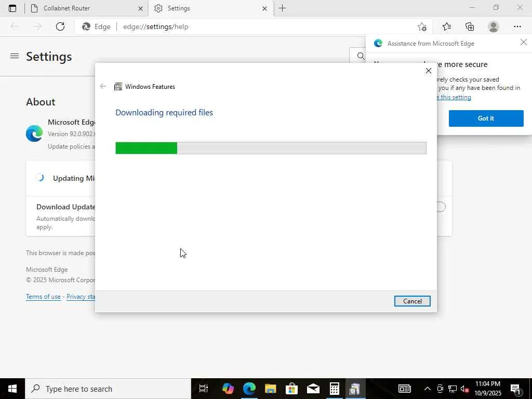Go back in Windows Features dialog
This screenshot has width=532, height=399.
[103, 87]
